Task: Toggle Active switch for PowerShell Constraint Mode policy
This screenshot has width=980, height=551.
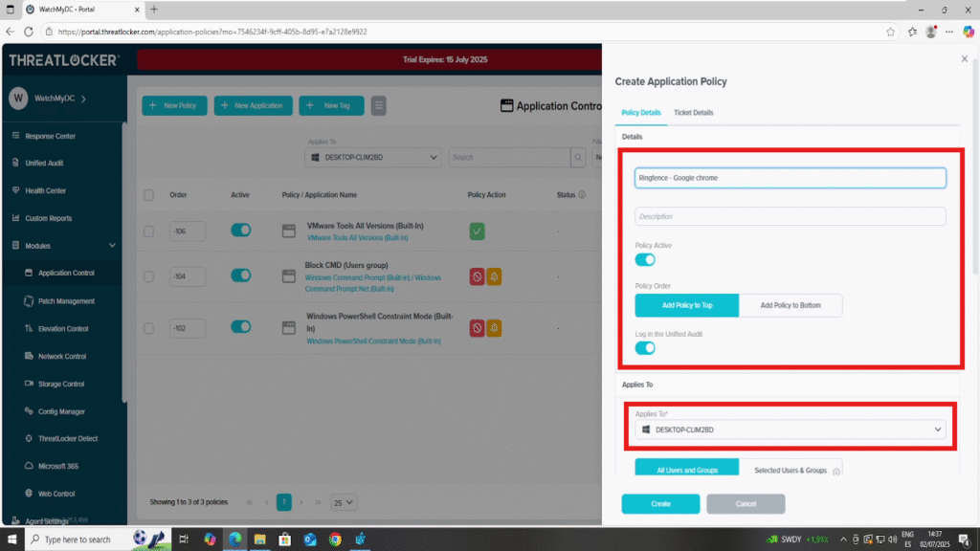Action: tap(240, 327)
